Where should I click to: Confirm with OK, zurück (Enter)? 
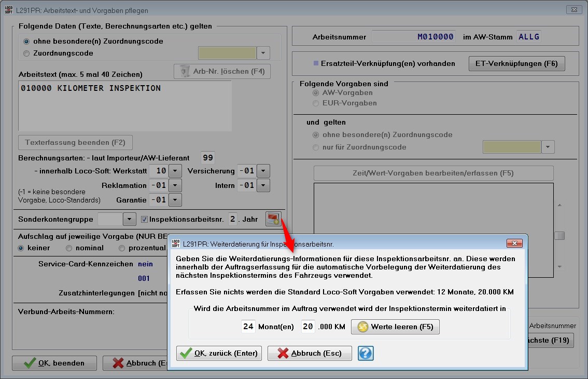pyautogui.click(x=219, y=354)
